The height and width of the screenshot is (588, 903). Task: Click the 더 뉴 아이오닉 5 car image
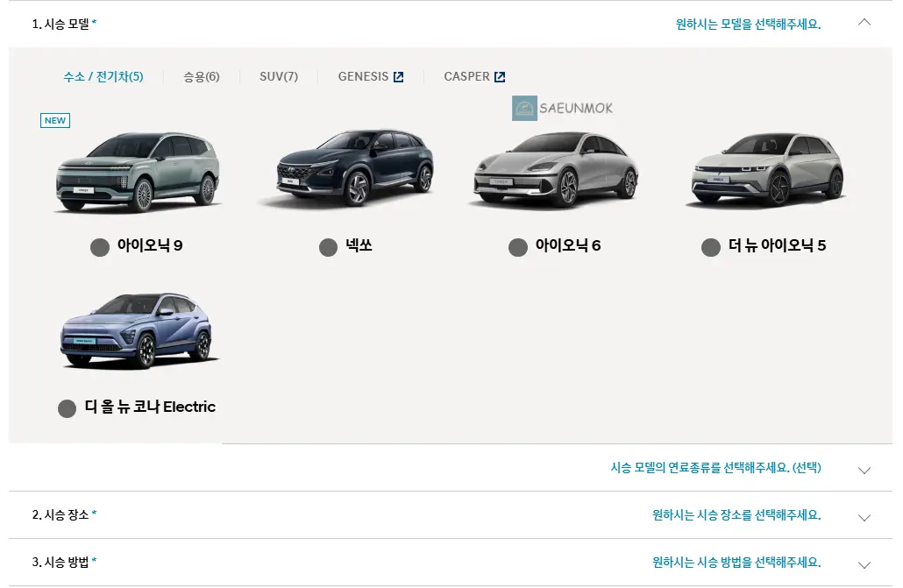767,169
